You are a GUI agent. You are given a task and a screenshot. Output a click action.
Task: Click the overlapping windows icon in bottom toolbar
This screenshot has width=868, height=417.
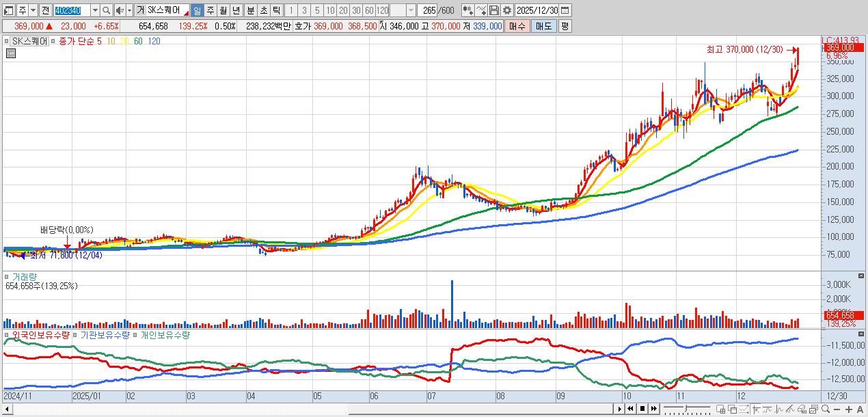[x=732, y=409]
